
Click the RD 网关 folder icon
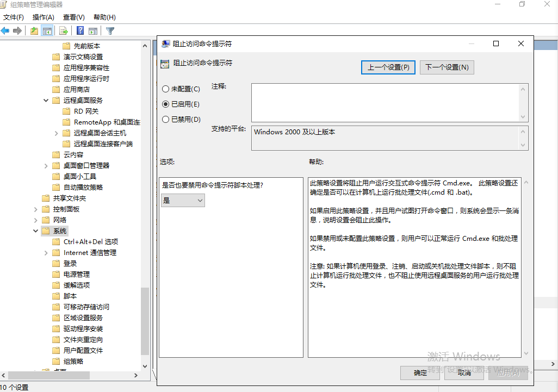(x=66, y=111)
